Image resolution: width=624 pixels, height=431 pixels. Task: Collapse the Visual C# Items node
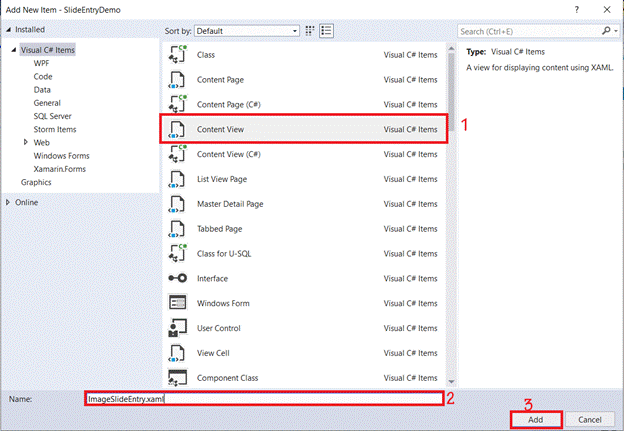pyautogui.click(x=14, y=50)
